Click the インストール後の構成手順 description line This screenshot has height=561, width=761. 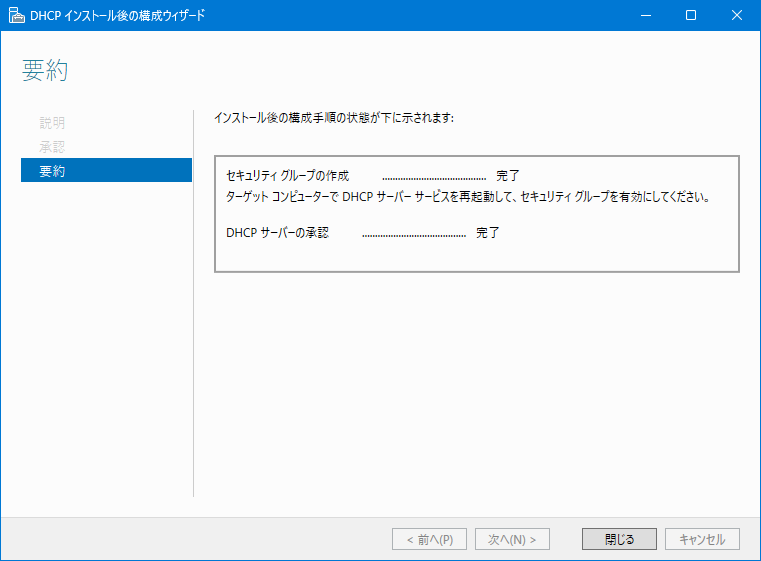click(334, 118)
